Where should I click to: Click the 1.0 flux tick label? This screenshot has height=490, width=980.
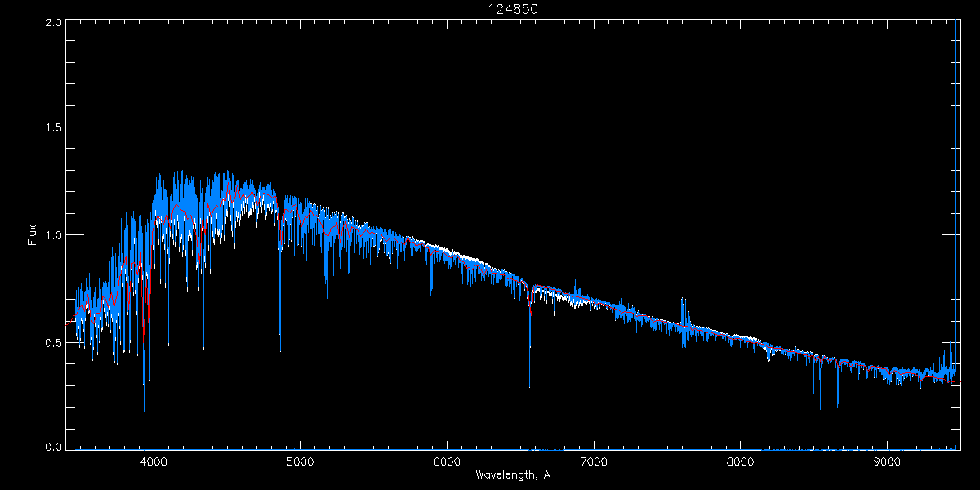click(x=53, y=235)
